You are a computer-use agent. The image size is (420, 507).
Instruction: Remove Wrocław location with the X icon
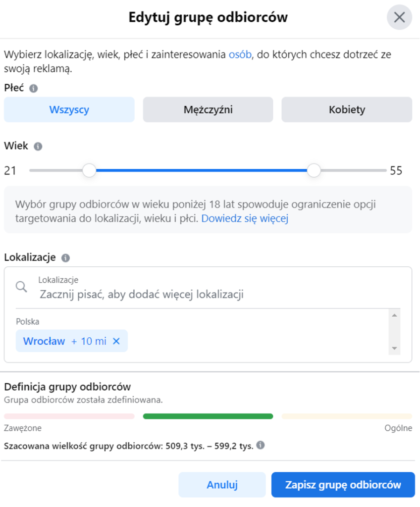tap(116, 341)
